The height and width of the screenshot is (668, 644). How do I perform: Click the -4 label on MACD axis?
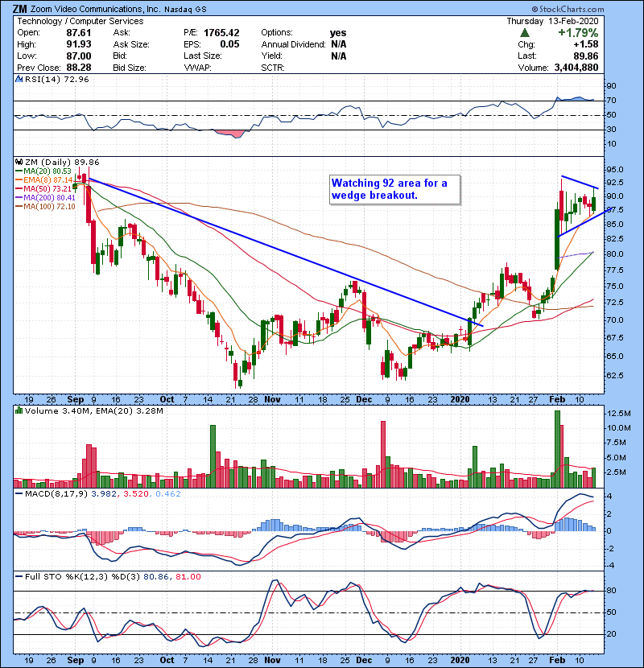click(x=609, y=566)
